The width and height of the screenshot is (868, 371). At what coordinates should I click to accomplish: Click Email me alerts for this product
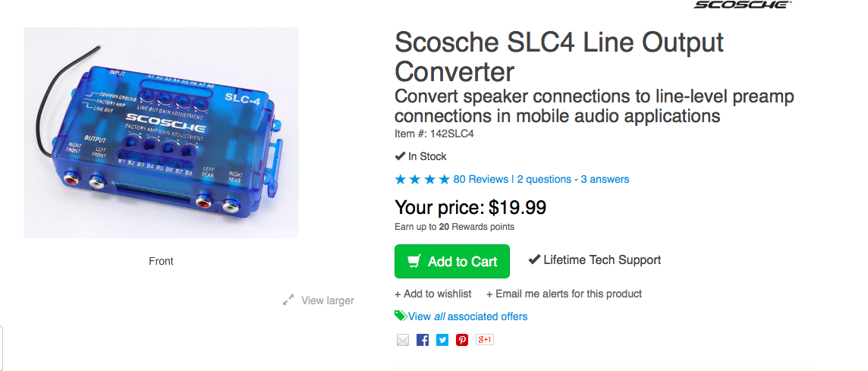564,294
